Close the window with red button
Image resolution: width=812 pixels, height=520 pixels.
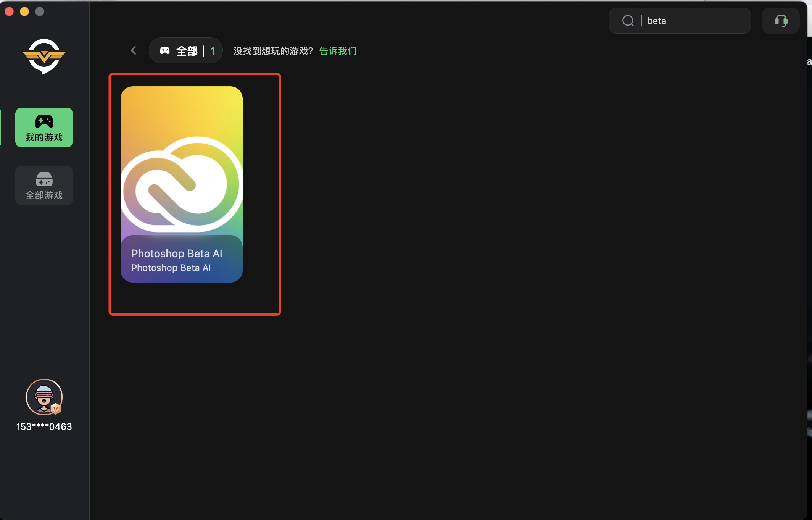point(9,11)
